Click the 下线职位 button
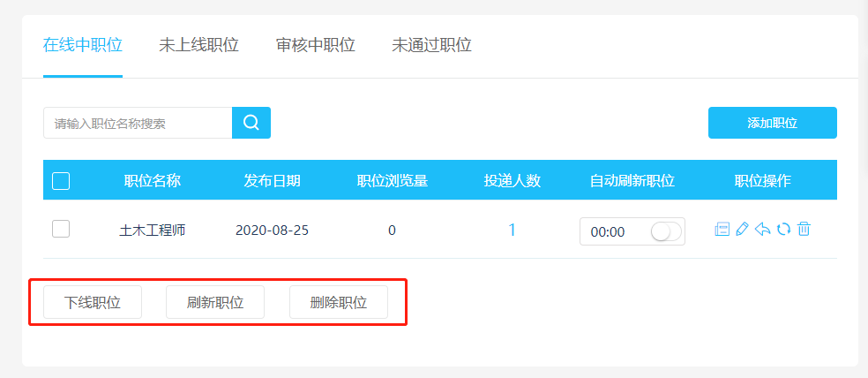 point(93,302)
